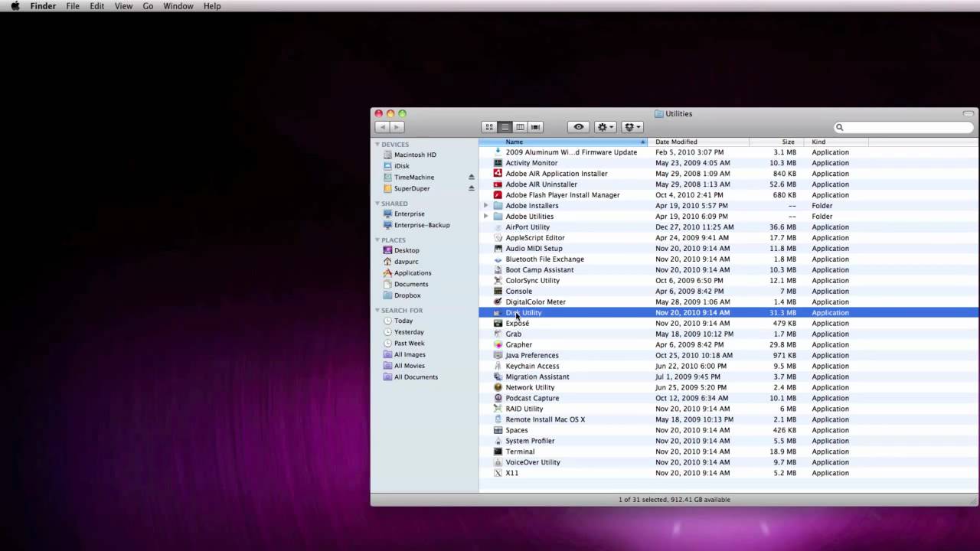Open the Window menu
Screen dimensions: 980x551
(x=178, y=6)
